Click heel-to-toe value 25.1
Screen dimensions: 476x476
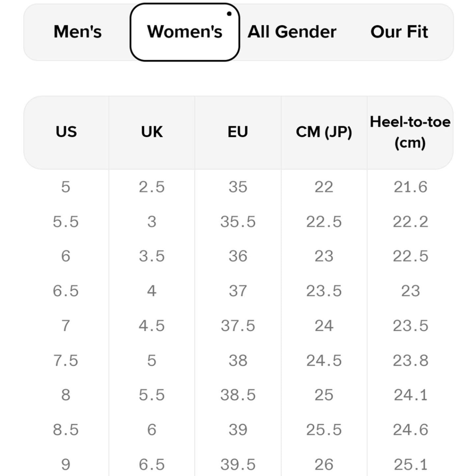pyautogui.click(x=410, y=464)
